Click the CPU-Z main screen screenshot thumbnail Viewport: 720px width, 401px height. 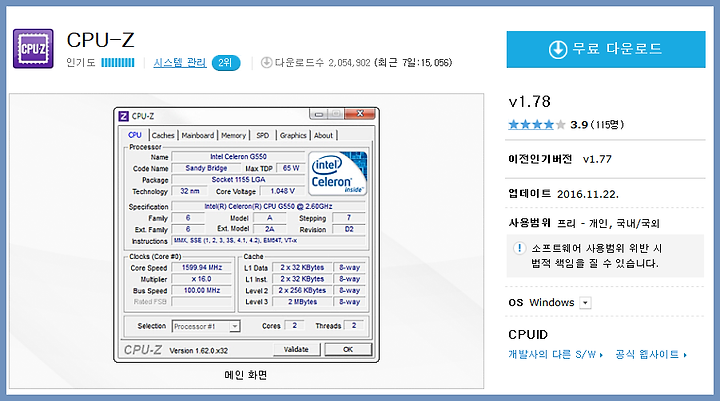click(x=246, y=235)
